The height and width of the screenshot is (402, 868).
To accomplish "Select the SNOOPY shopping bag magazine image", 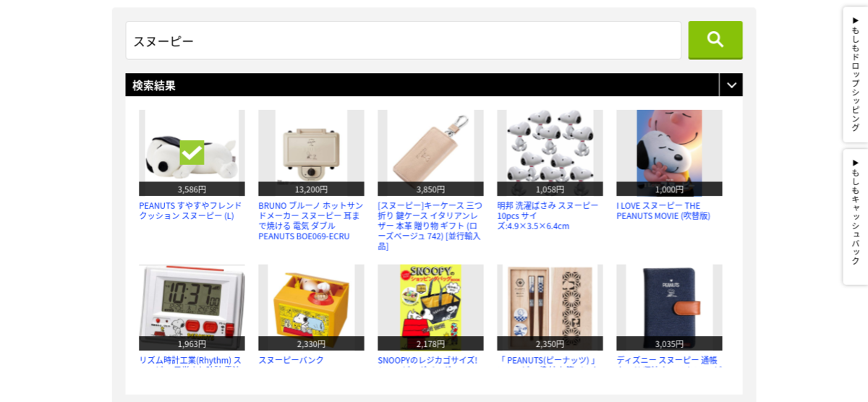I will (430, 307).
